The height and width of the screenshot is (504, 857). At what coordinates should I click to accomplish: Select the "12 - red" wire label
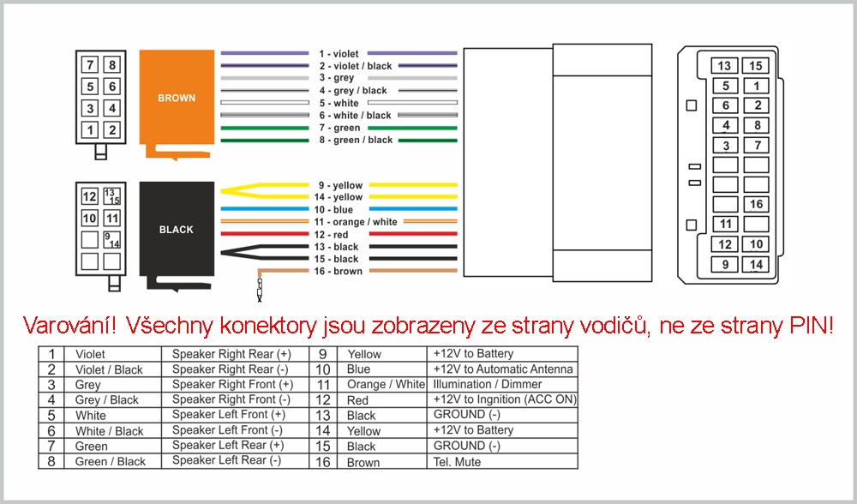[x=332, y=235]
